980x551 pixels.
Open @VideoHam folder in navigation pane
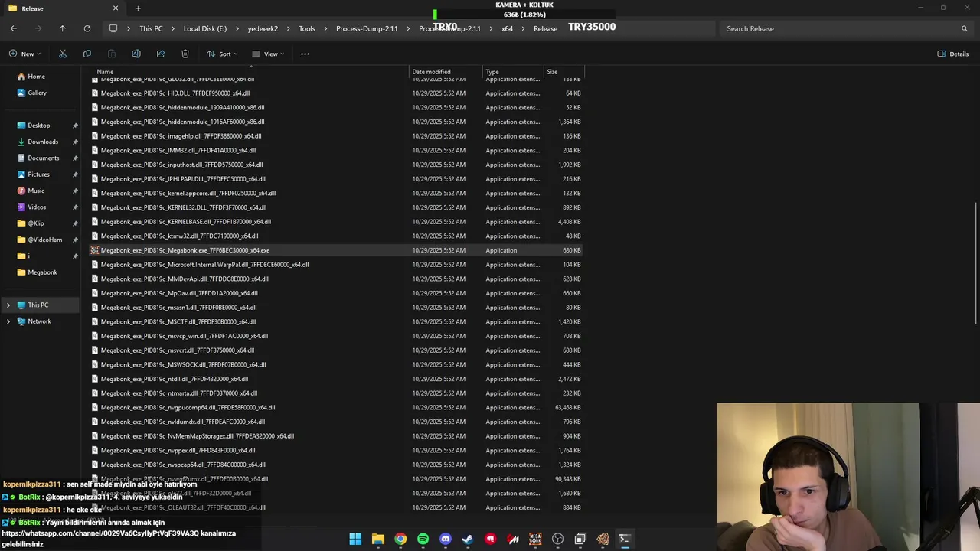click(44, 240)
